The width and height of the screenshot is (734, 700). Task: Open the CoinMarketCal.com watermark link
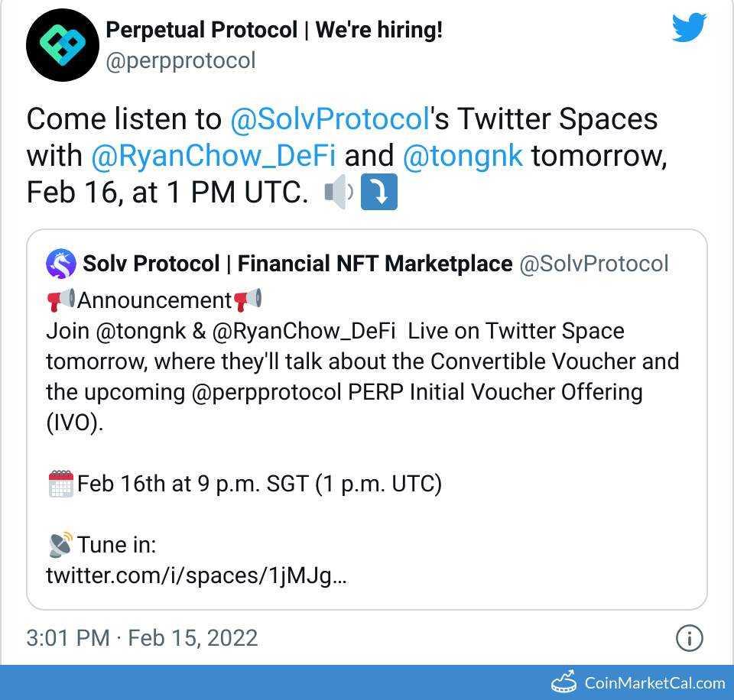point(655,682)
